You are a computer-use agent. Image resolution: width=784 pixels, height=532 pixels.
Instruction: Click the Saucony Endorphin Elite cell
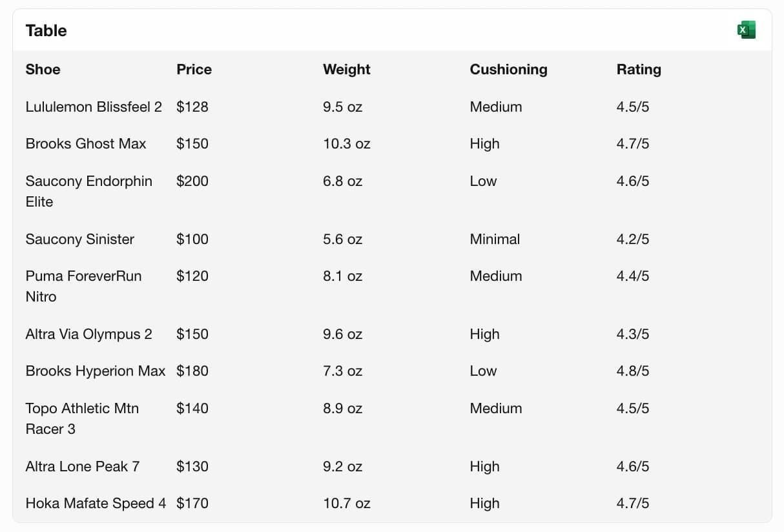[x=88, y=191]
